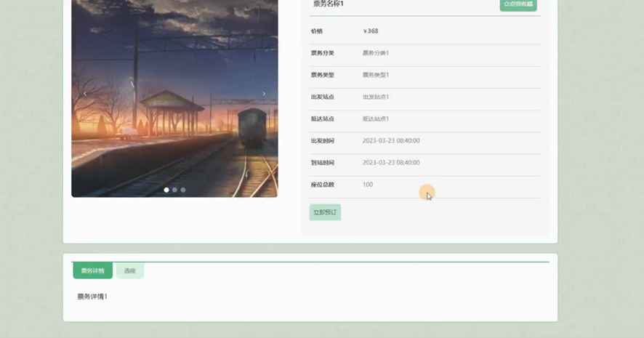Click the 出发站点1 departure station value
Screen dimensions: 644x338
(375, 97)
